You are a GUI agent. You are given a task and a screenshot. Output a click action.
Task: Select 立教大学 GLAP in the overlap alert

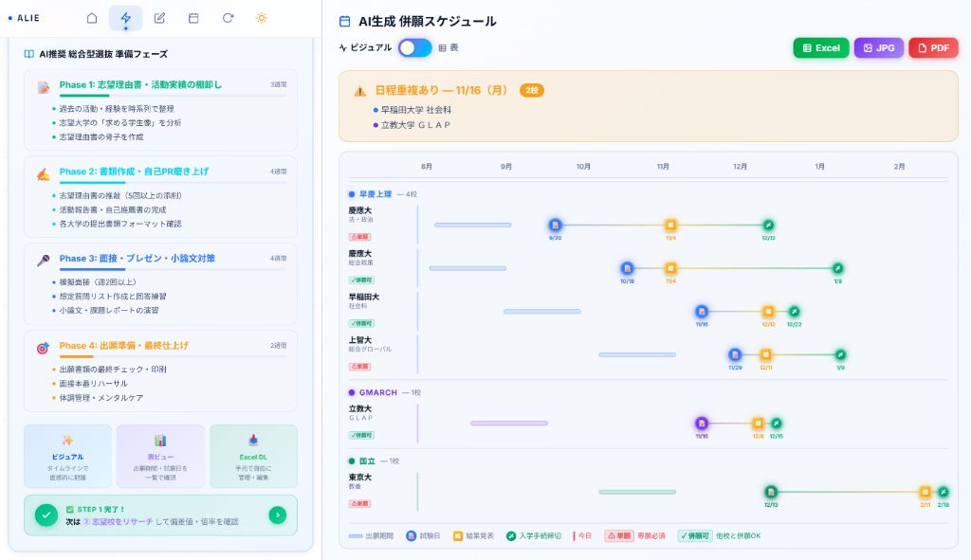tap(415, 125)
